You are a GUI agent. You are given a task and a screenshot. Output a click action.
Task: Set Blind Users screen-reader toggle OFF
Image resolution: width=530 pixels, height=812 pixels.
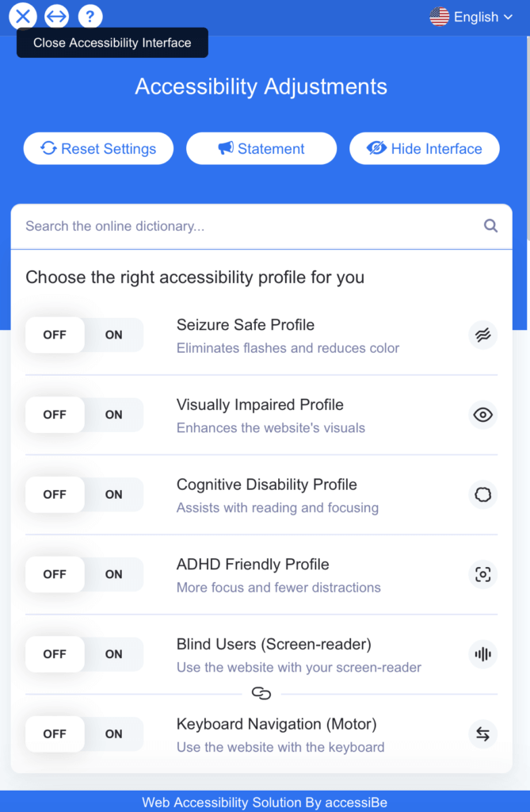pyautogui.click(x=54, y=654)
